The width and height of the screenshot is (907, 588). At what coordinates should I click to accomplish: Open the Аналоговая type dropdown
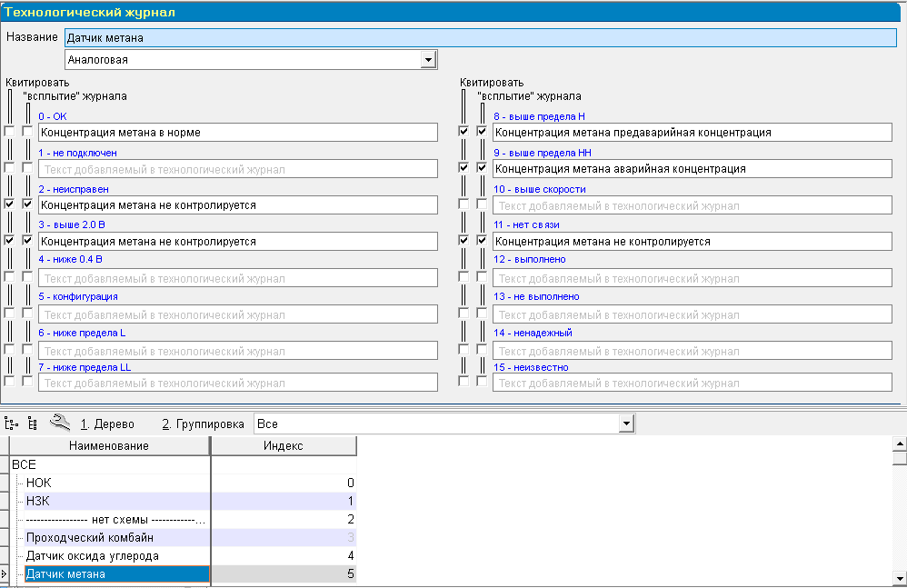[428, 60]
